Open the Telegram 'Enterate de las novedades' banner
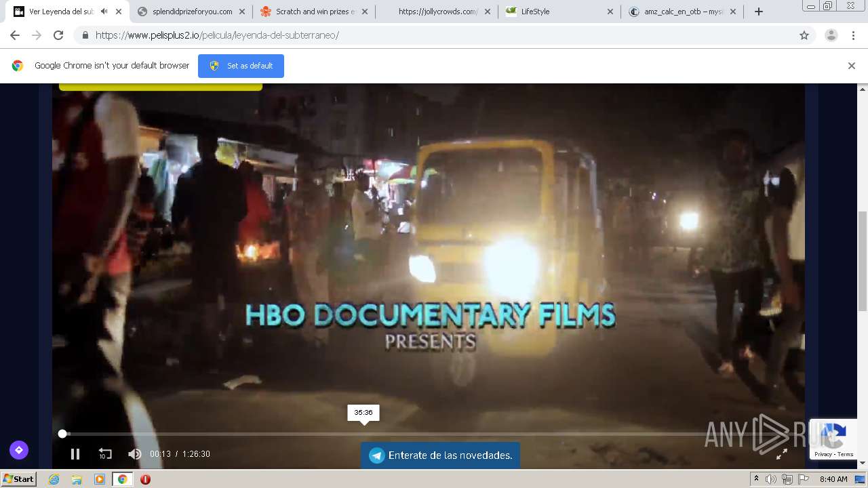Viewport: 868px width, 488px height. [440, 455]
